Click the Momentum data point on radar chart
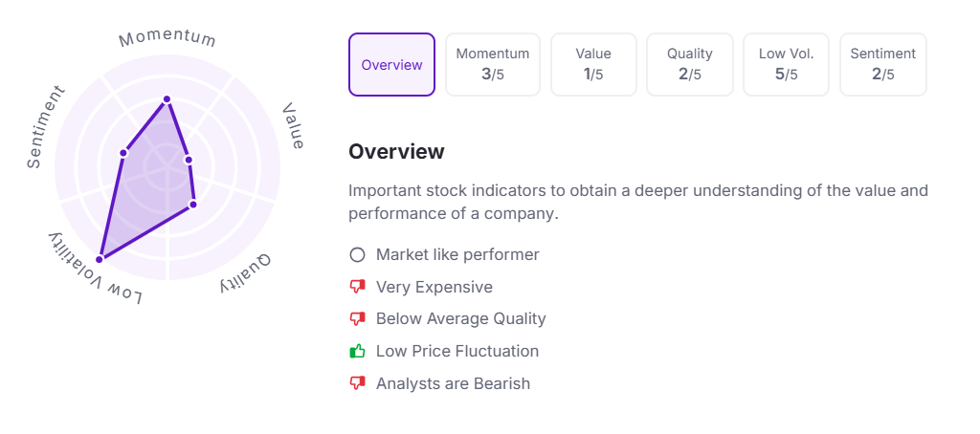This screenshot has width=980, height=434. [x=167, y=98]
